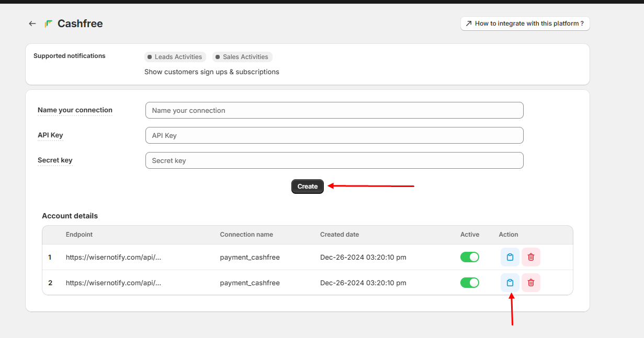Screen dimensions: 644x338
Task: Click the Active column header
Action: [470, 235]
